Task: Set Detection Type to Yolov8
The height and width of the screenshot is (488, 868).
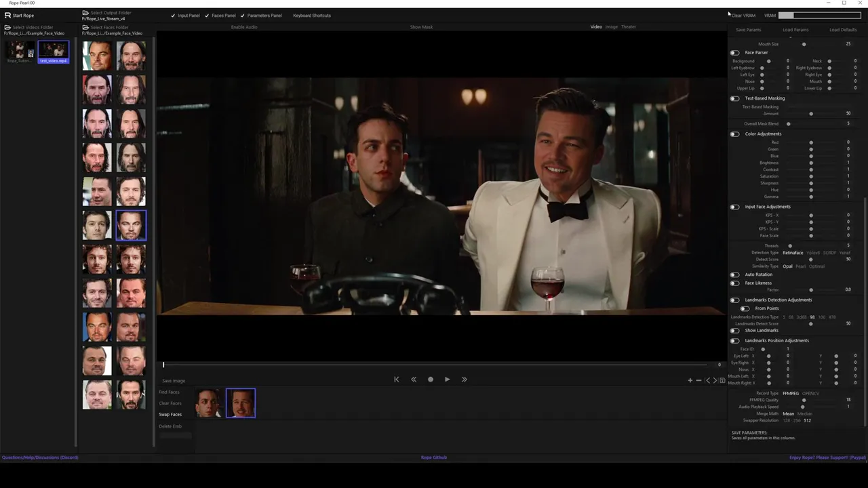Action: pyautogui.click(x=813, y=253)
